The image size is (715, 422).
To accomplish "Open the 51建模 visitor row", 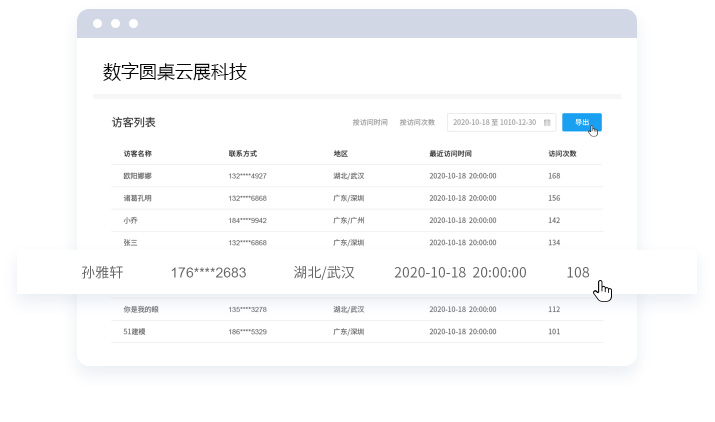I will (x=135, y=331).
